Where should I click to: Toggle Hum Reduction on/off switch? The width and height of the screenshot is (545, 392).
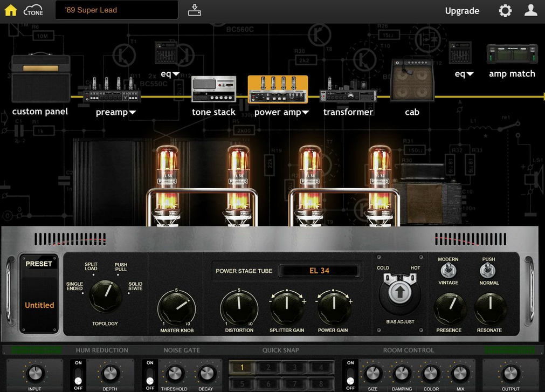tap(78, 376)
